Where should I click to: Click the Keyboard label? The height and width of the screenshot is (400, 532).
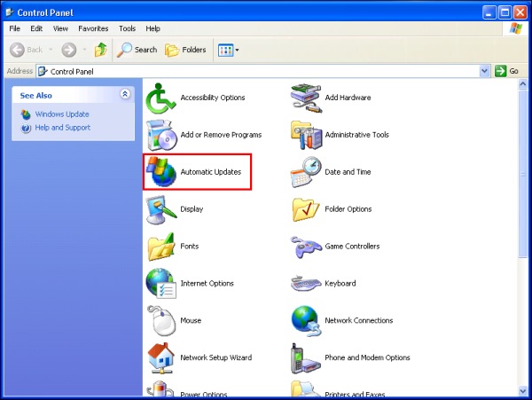(340, 284)
